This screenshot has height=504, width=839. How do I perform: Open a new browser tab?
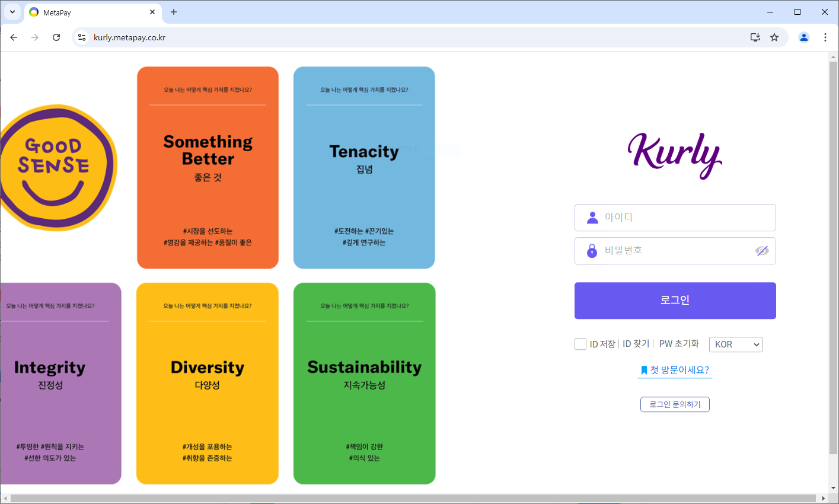pos(174,12)
